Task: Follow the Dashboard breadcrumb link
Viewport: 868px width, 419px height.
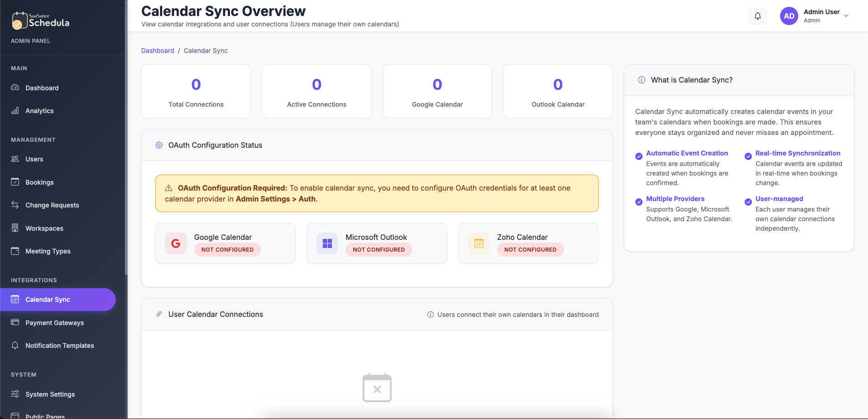Action: (158, 51)
